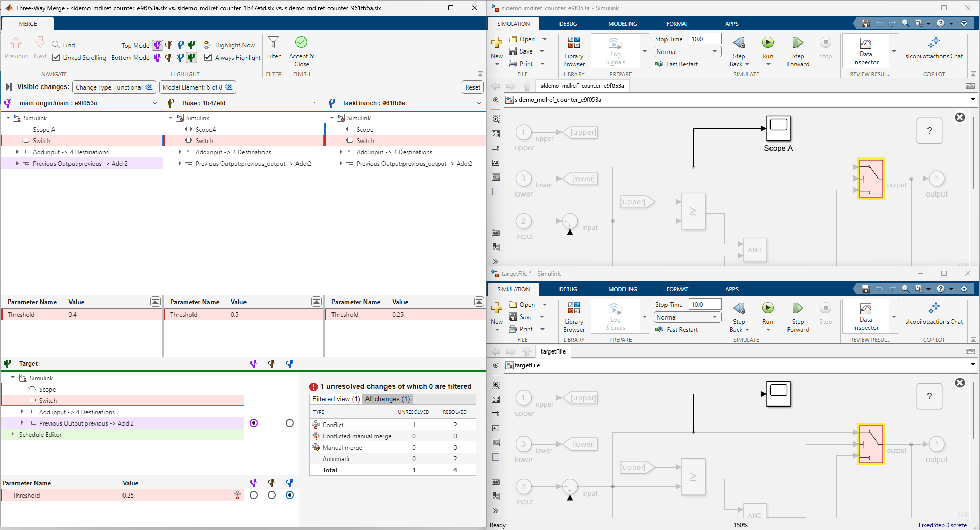Click FixedStepDiscrete link in status bar
Image resolution: width=980 pixels, height=530 pixels.
tap(942, 525)
